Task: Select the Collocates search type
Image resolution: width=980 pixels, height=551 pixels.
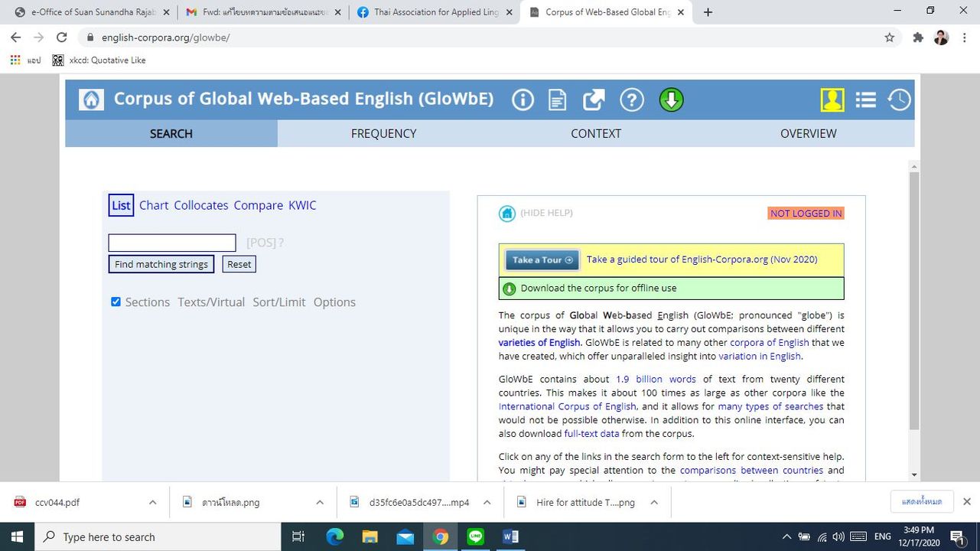Action: pyautogui.click(x=201, y=205)
